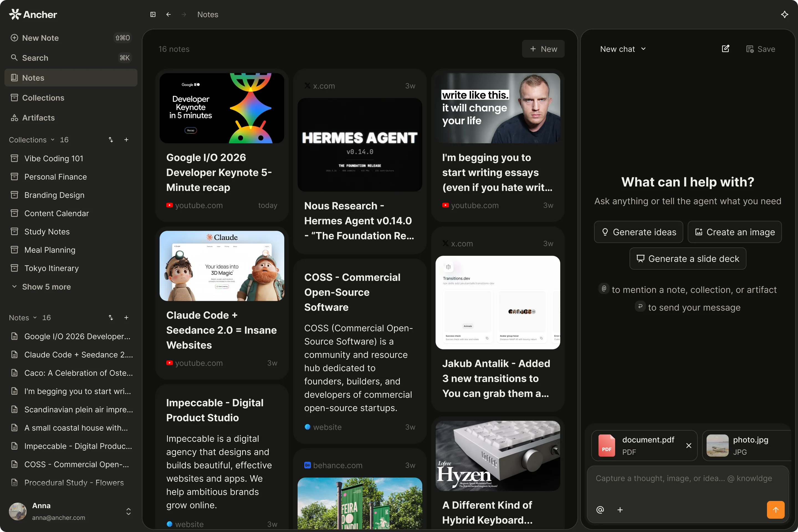
Task: Remove the document.pdf attachment
Action: click(x=689, y=446)
